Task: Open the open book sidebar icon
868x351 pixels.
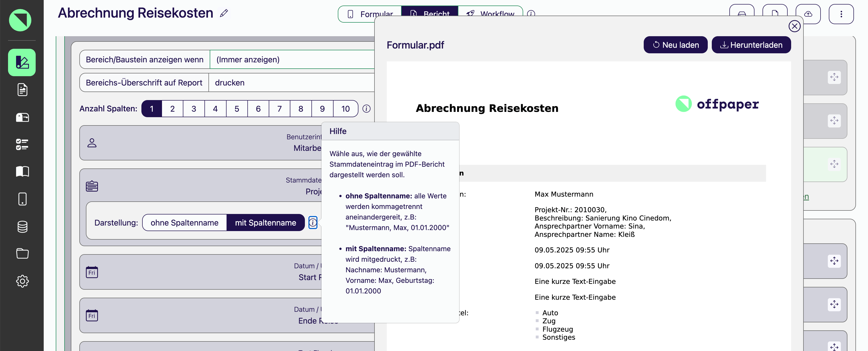Action: (x=22, y=172)
